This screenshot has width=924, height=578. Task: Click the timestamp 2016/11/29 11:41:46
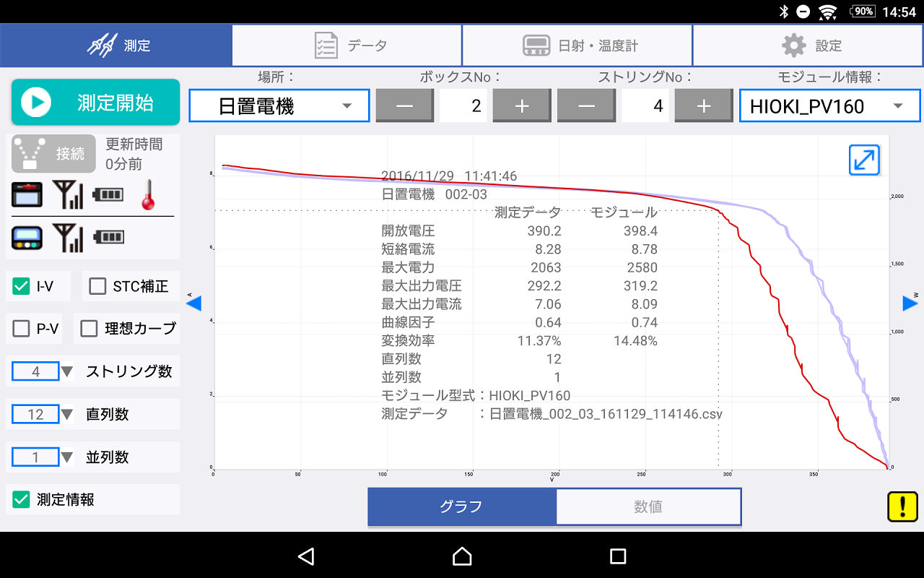click(x=449, y=176)
